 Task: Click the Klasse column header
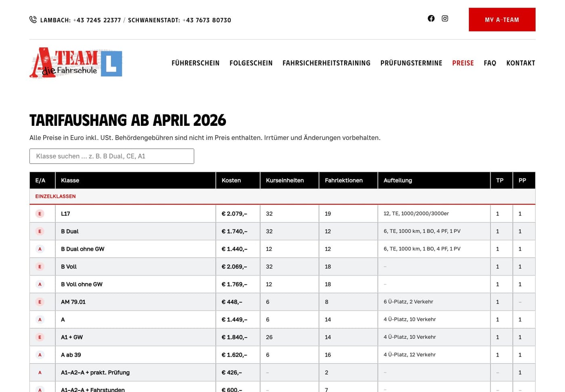(x=136, y=180)
